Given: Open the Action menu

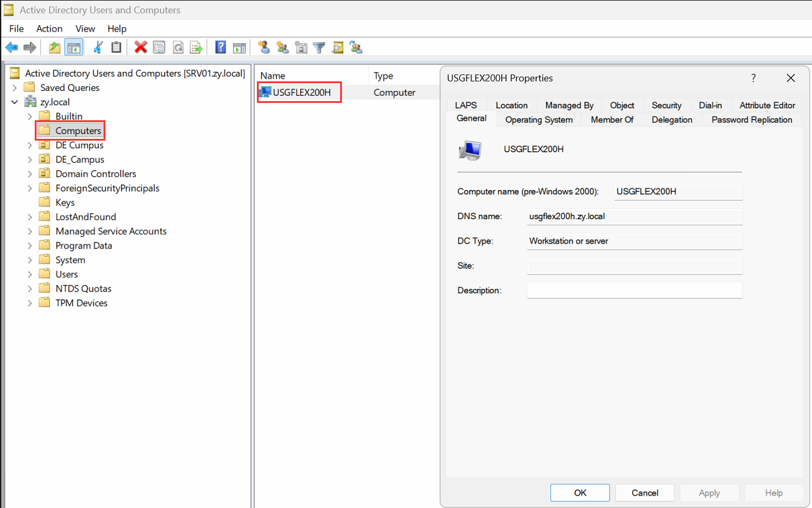Looking at the screenshot, I should (x=49, y=29).
